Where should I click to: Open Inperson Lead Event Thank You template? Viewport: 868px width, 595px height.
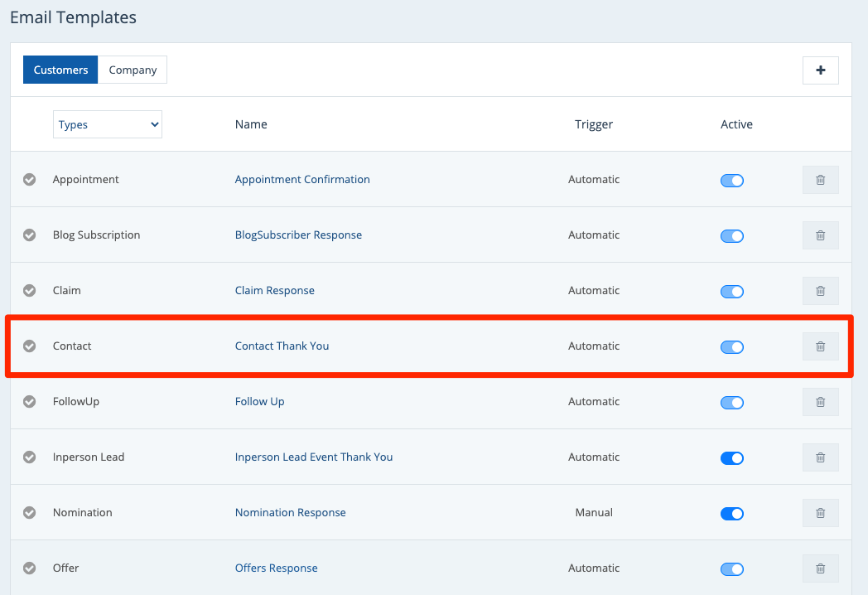[x=314, y=457]
